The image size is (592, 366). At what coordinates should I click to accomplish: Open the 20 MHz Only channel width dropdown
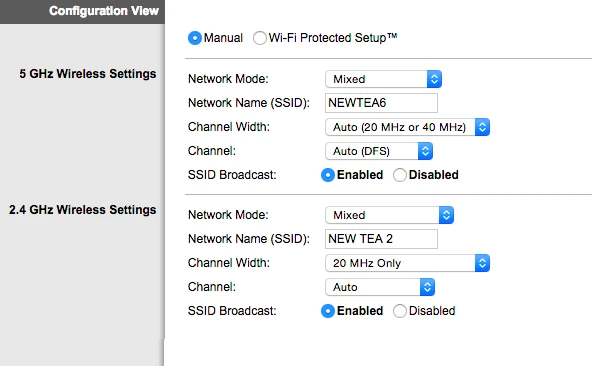[x=407, y=263]
